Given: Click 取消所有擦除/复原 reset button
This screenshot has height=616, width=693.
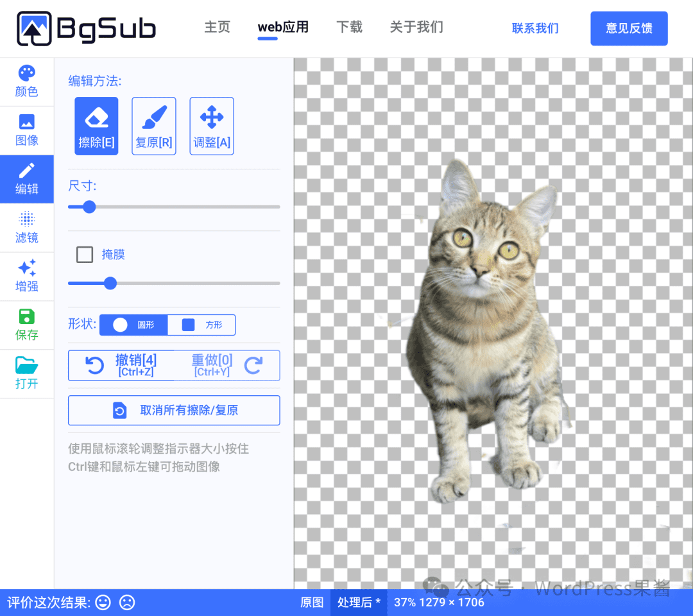Looking at the screenshot, I should coord(174,411).
